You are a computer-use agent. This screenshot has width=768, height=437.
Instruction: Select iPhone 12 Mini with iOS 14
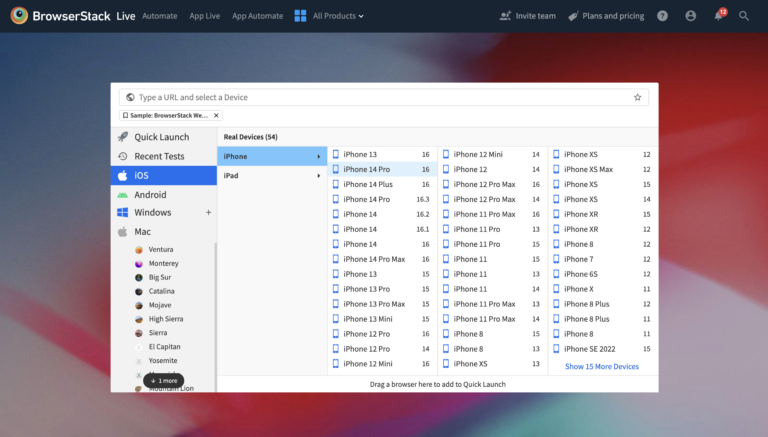pos(492,154)
